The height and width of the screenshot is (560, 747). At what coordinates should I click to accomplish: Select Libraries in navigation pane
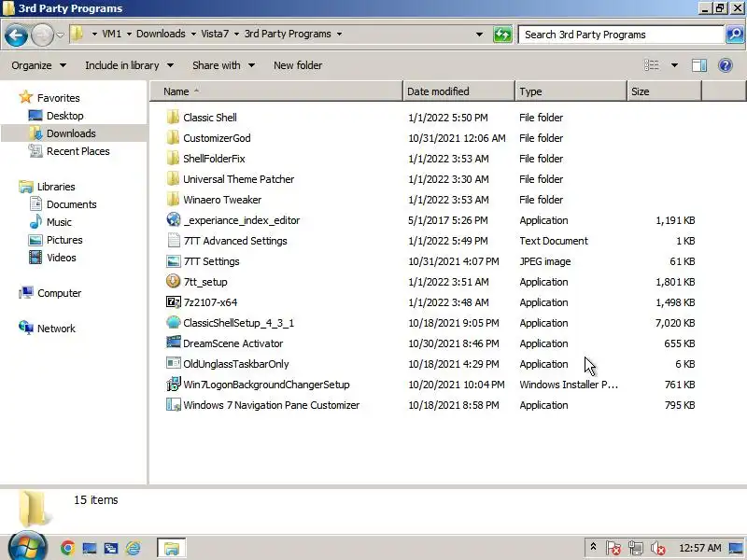point(56,187)
